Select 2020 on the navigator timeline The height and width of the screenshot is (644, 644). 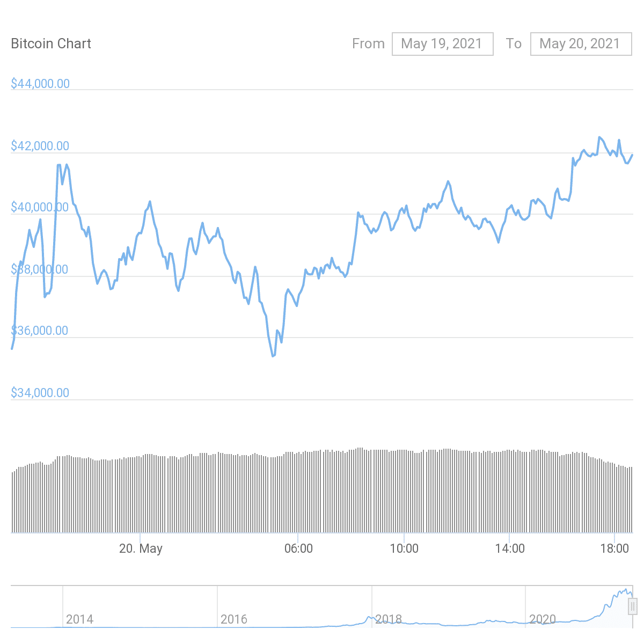[x=543, y=619]
